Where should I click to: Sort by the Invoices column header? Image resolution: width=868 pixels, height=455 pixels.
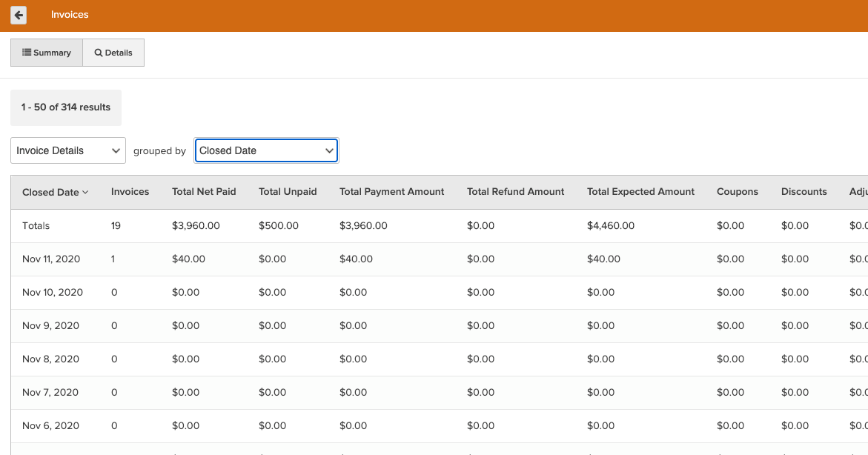(130, 191)
